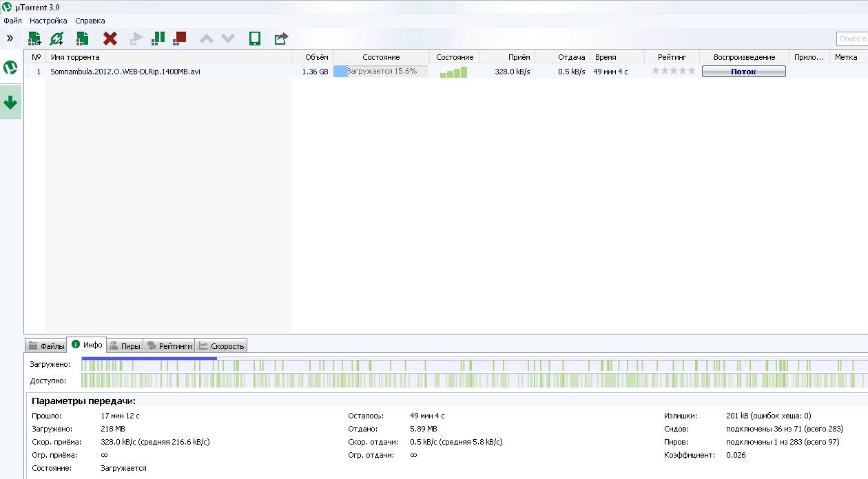Click the Add Torrent toolbar icon
The height and width of the screenshot is (479, 868).
(34, 39)
